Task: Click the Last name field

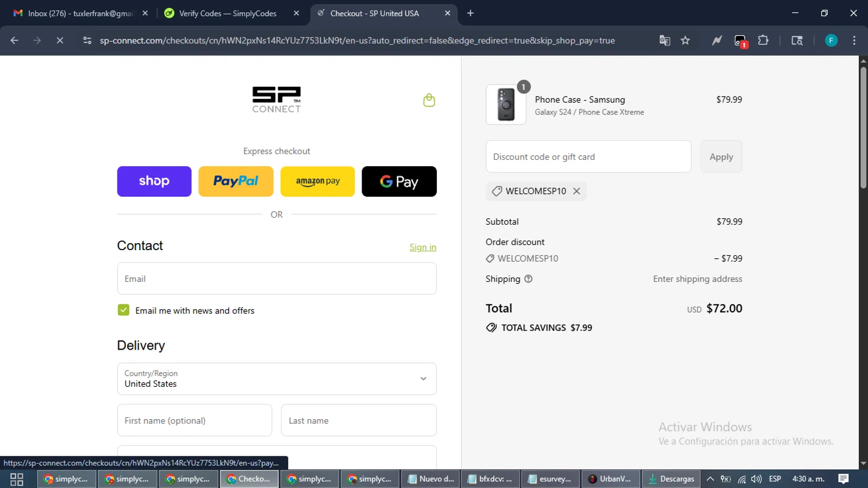Action: 359,420
